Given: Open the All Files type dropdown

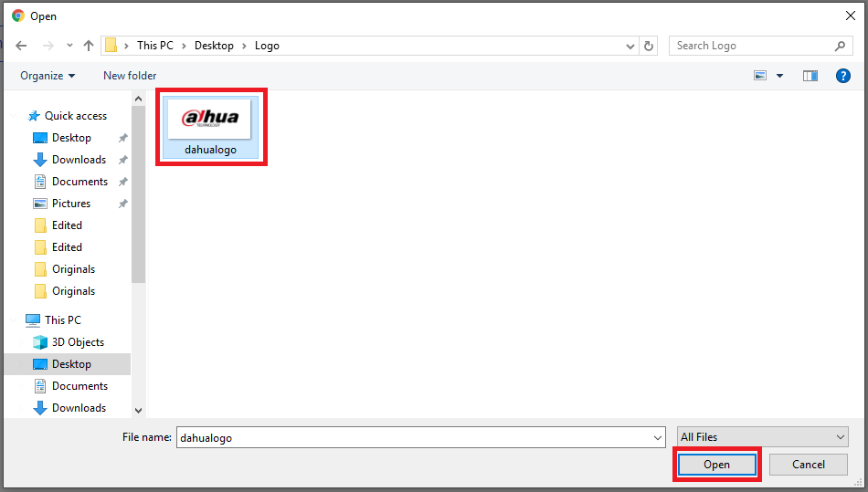Looking at the screenshot, I should pos(762,437).
